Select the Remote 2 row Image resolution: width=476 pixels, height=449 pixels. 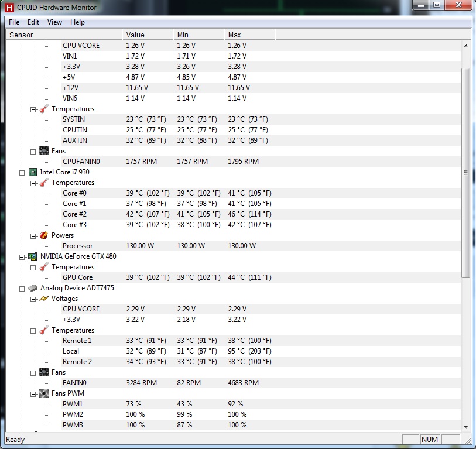click(x=261, y=362)
